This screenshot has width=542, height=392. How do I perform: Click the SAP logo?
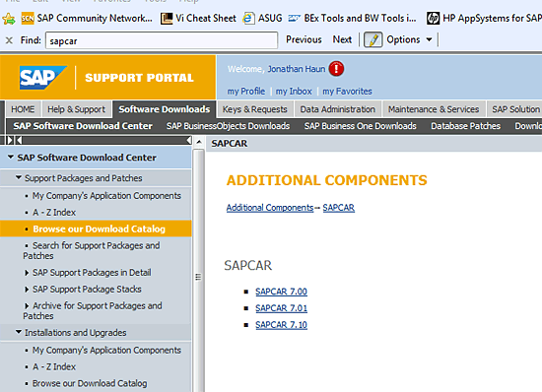pos(42,78)
